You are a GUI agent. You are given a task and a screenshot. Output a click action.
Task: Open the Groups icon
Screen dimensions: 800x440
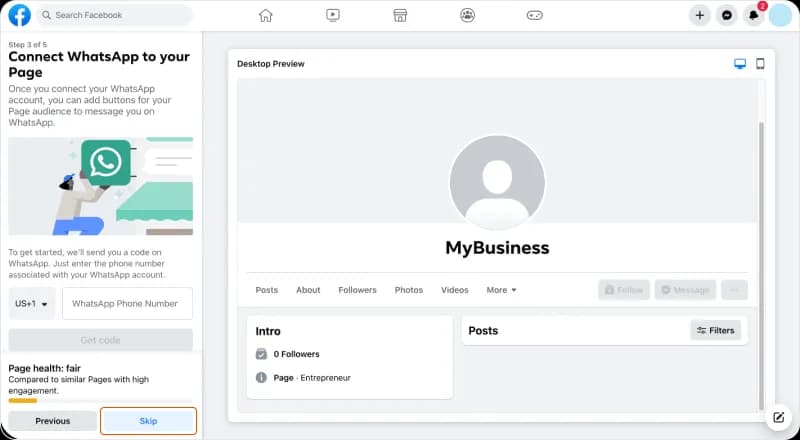click(467, 15)
